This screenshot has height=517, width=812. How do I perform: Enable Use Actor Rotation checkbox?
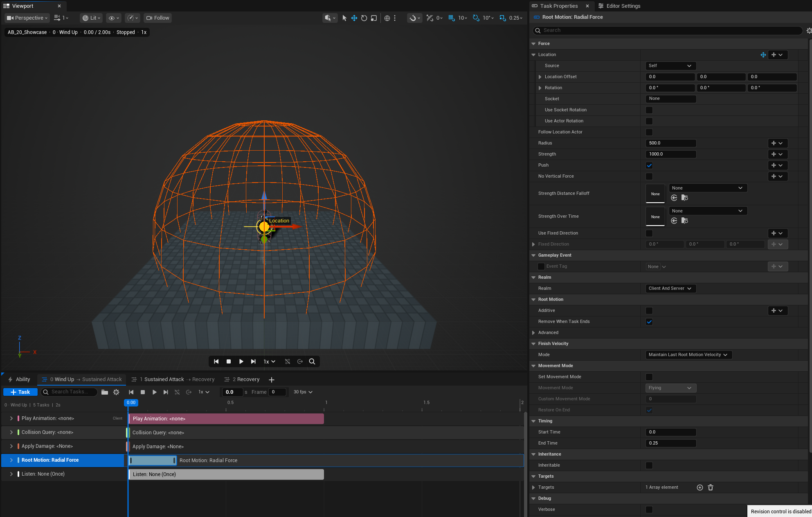649,121
